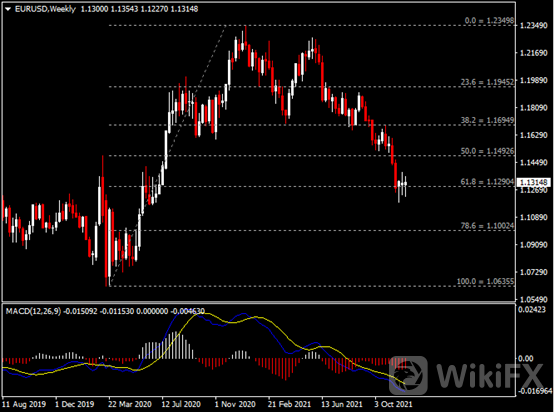Select the 100.0 = 1.06355 Fibonacci level
The width and height of the screenshot is (554, 412).
(x=485, y=281)
